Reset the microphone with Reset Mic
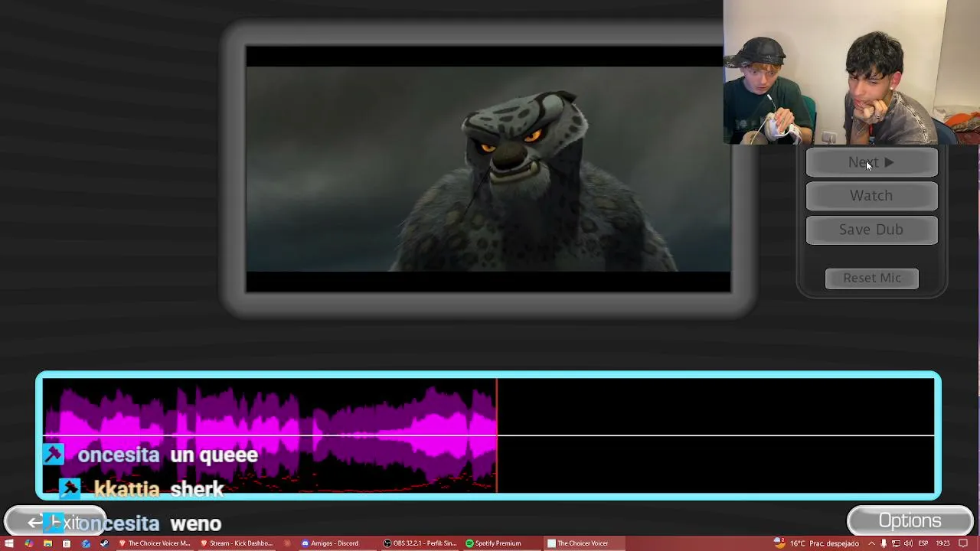980x551 pixels. click(x=872, y=279)
